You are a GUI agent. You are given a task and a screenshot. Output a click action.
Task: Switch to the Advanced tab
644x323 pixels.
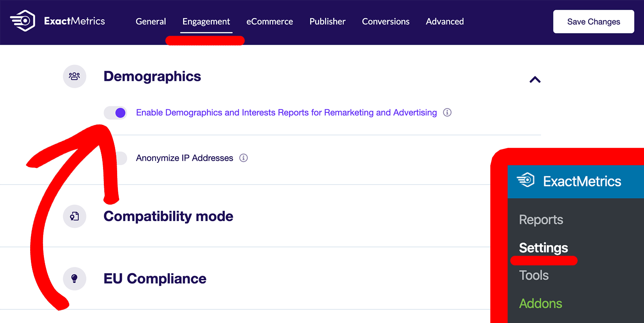point(445,21)
